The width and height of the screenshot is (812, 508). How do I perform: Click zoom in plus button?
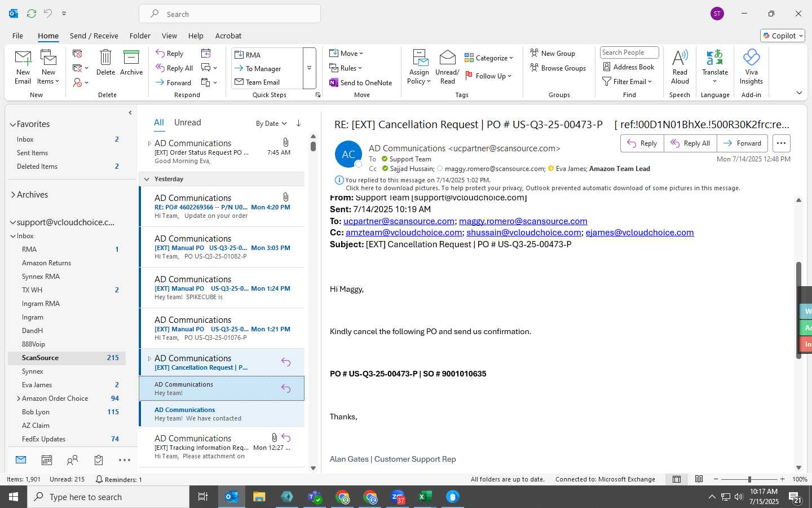782,479
